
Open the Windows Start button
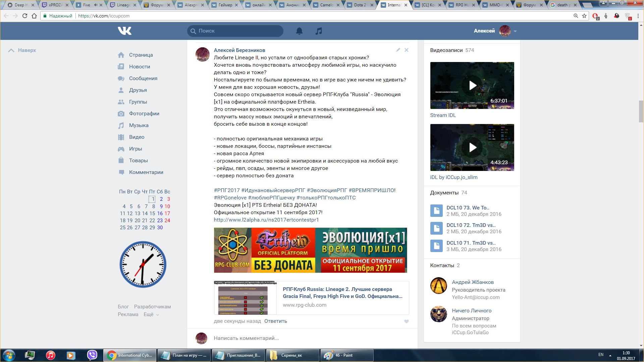(9, 355)
